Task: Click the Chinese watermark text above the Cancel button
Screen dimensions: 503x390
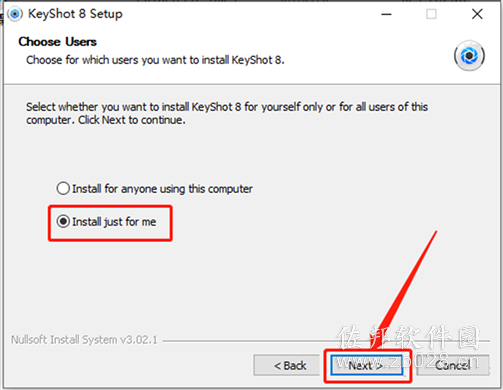Action: [x=408, y=337]
